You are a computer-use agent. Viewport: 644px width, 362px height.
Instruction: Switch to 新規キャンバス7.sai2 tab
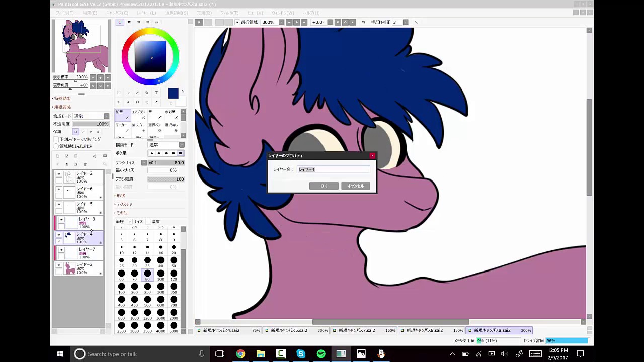(364, 330)
